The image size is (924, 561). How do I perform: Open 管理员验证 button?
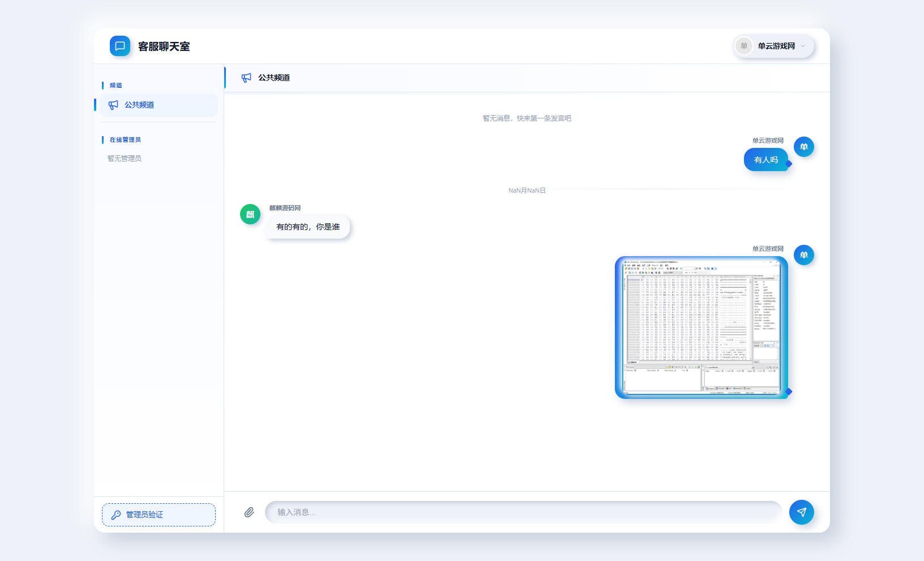[159, 515]
